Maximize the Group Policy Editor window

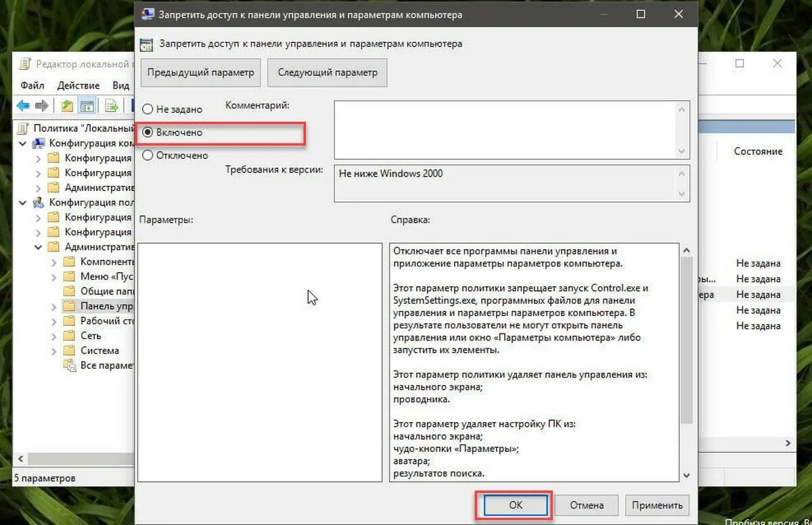740,63
